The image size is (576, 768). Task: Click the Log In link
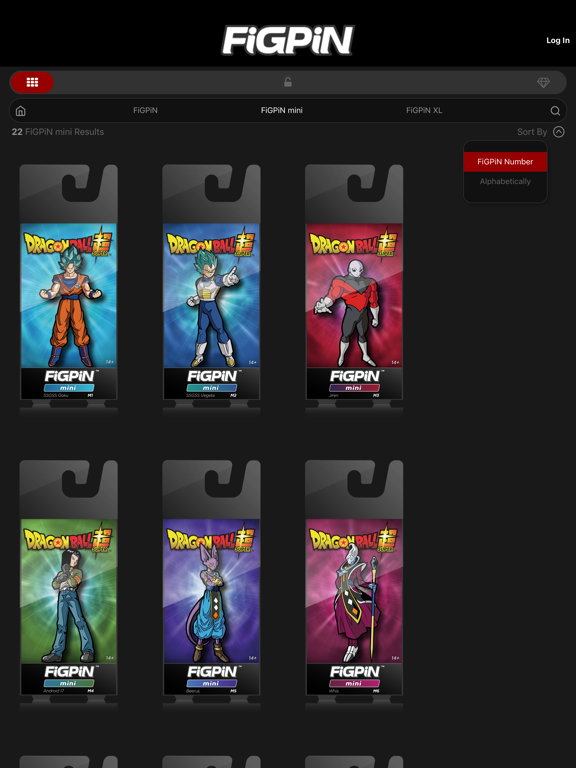point(558,40)
